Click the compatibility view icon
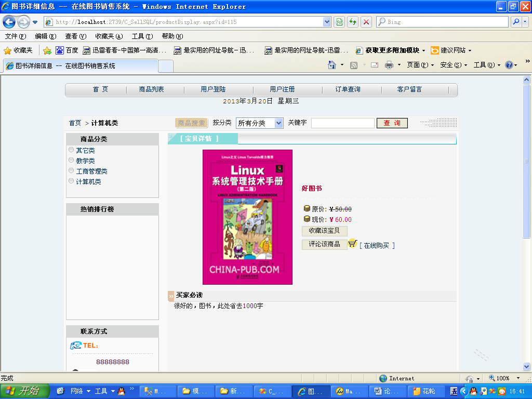Screen dimensions: 532x399 339,22
